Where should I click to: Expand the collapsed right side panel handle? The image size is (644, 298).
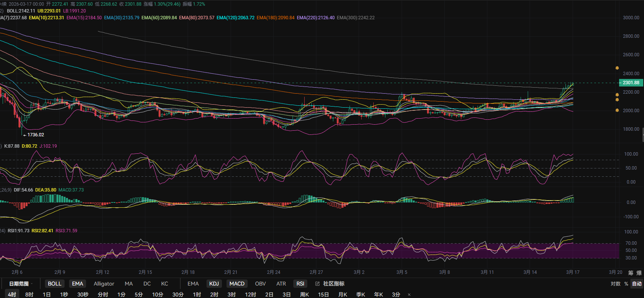pos(642,136)
